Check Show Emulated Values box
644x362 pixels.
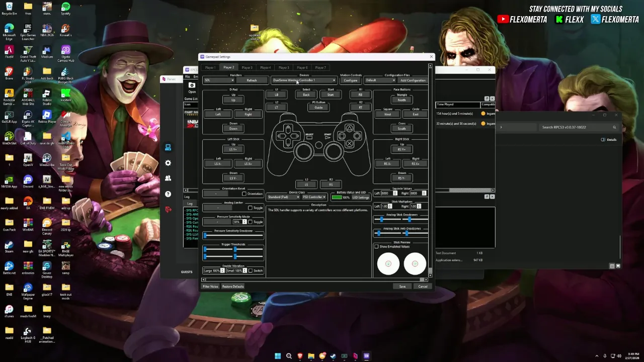pyautogui.click(x=376, y=246)
